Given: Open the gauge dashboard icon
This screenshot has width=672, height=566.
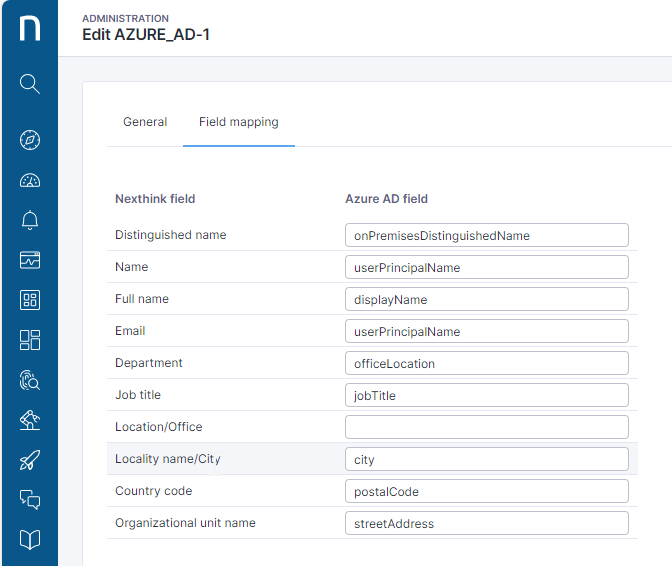Looking at the screenshot, I should (x=30, y=180).
